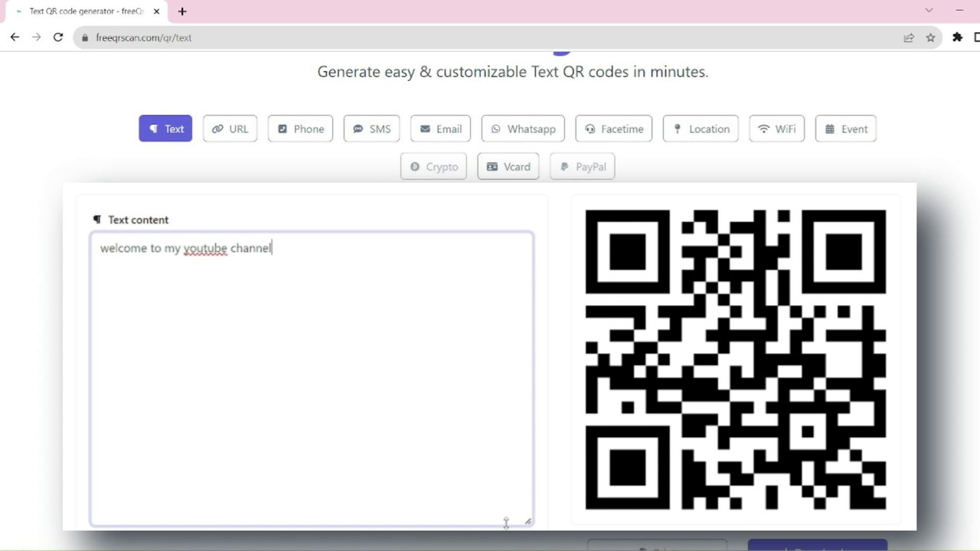Viewport: 980px width, 551px height.
Task: Open the tab search chevron
Action: coord(929,11)
